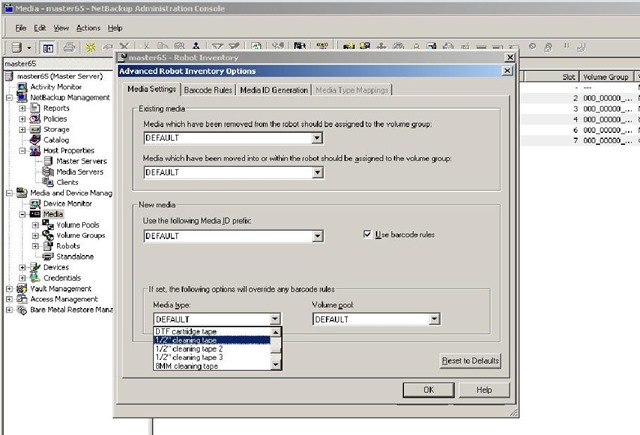The image size is (640, 435).
Task: Click the Standalone drive icon in tree
Action: point(48,257)
